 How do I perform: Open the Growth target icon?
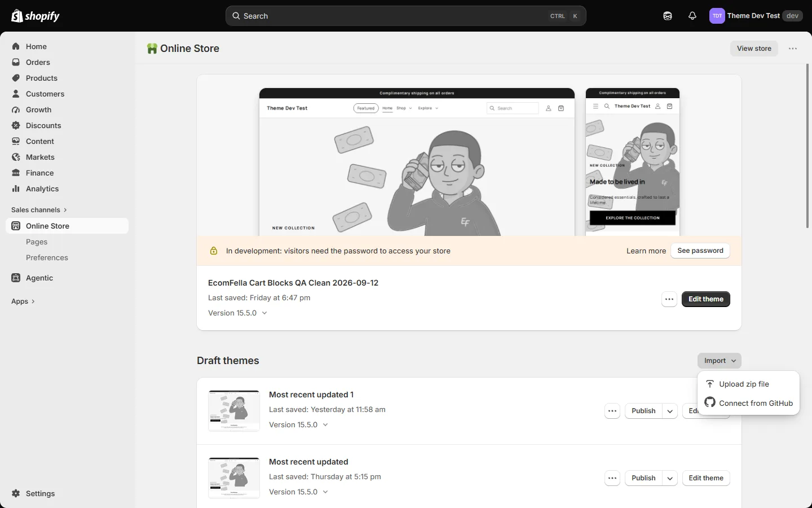point(16,110)
